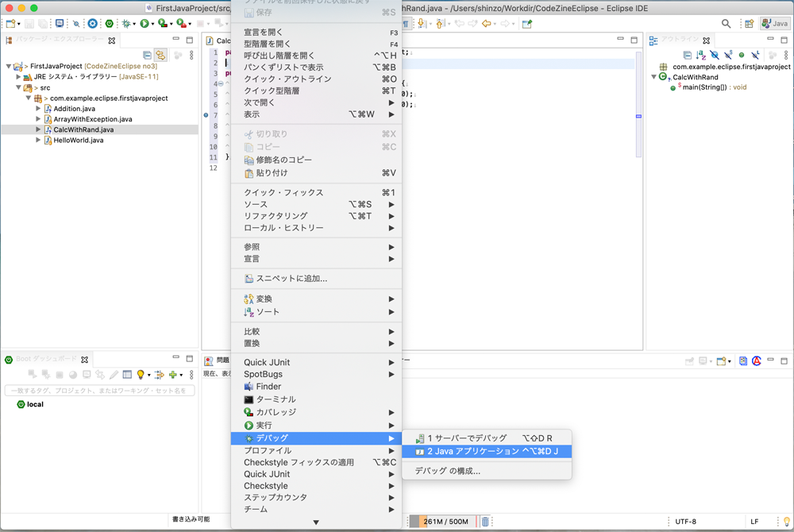Choose 宣言を開く from context menu
Image resolution: width=794 pixels, height=532 pixels.
pos(316,33)
